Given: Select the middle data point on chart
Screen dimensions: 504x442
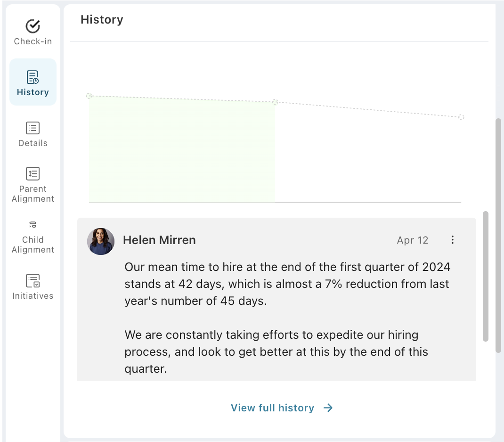Looking at the screenshot, I should click(276, 102).
